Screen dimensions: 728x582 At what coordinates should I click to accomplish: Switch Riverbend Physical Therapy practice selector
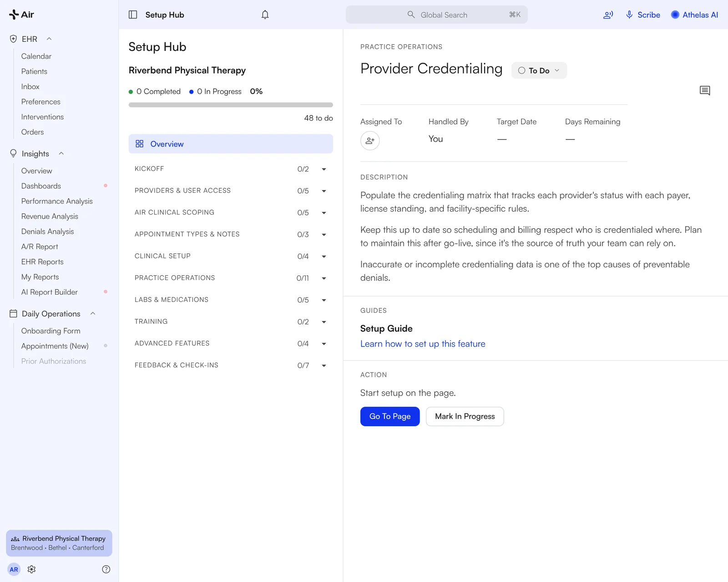pyautogui.click(x=59, y=543)
